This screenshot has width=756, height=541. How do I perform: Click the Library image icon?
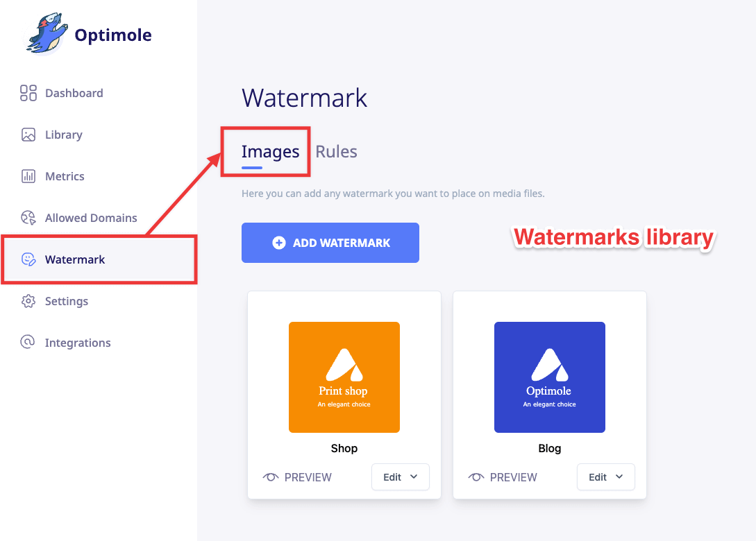[28, 135]
